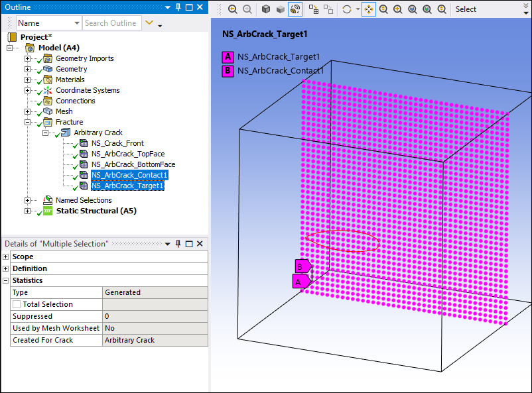The height and width of the screenshot is (393, 532).
Task: Expand the Scope section in Details
Action: pyautogui.click(x=6, y=256)
